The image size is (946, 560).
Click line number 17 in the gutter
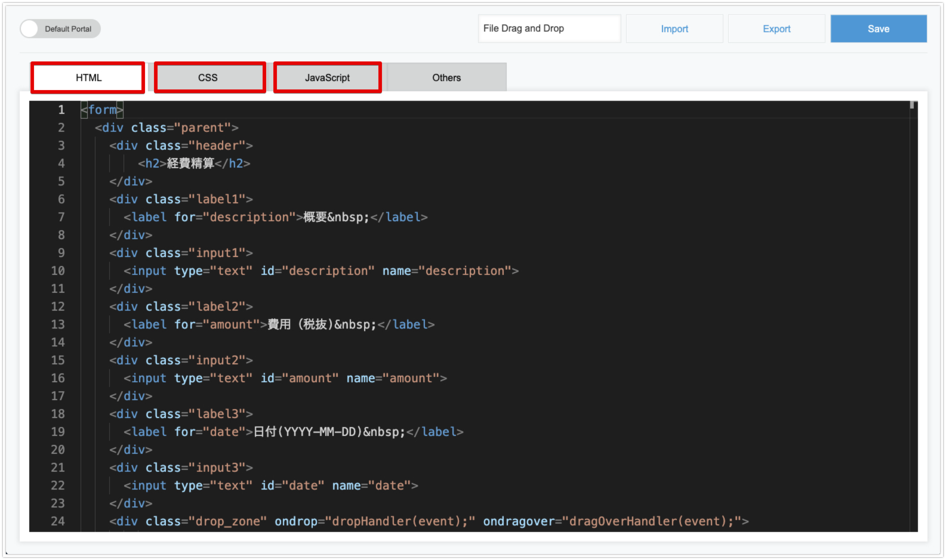coord(58,396)
